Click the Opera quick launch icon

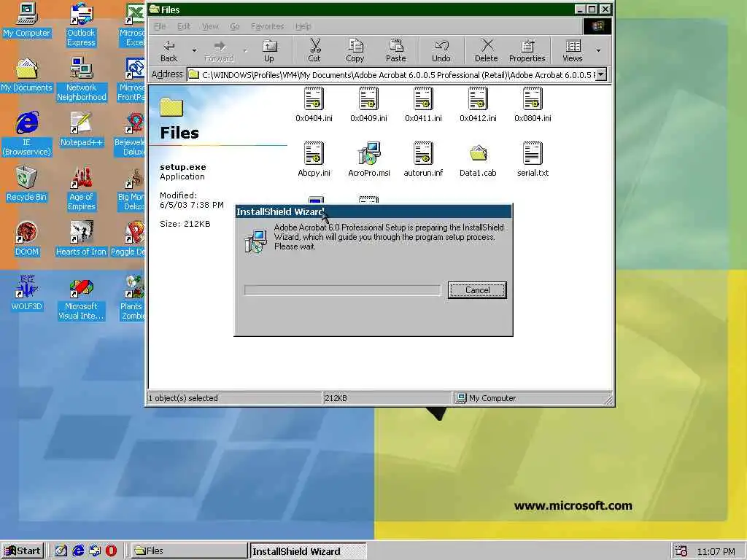click(111, 551)
